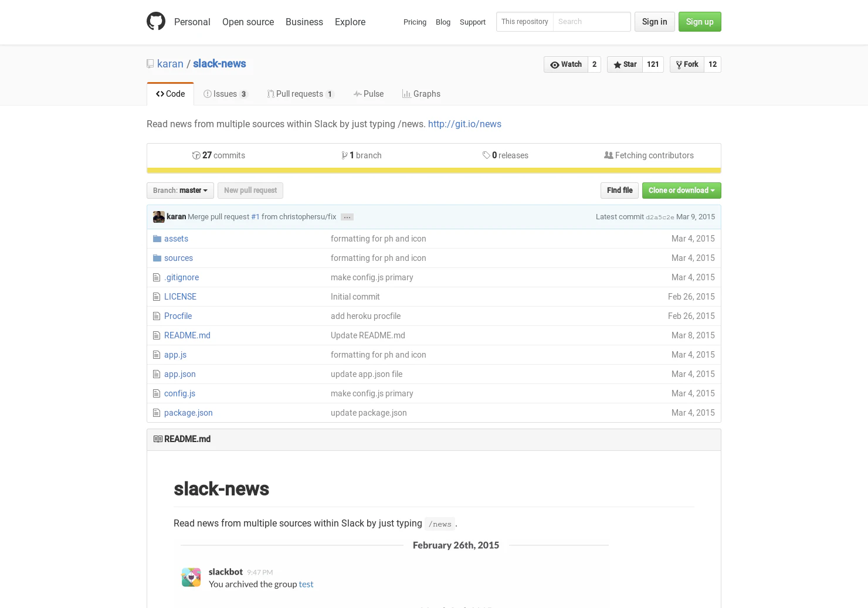Viewport: 868px width, 608px height.
Task: Click the Sign in button
Action: pos(655,22)
